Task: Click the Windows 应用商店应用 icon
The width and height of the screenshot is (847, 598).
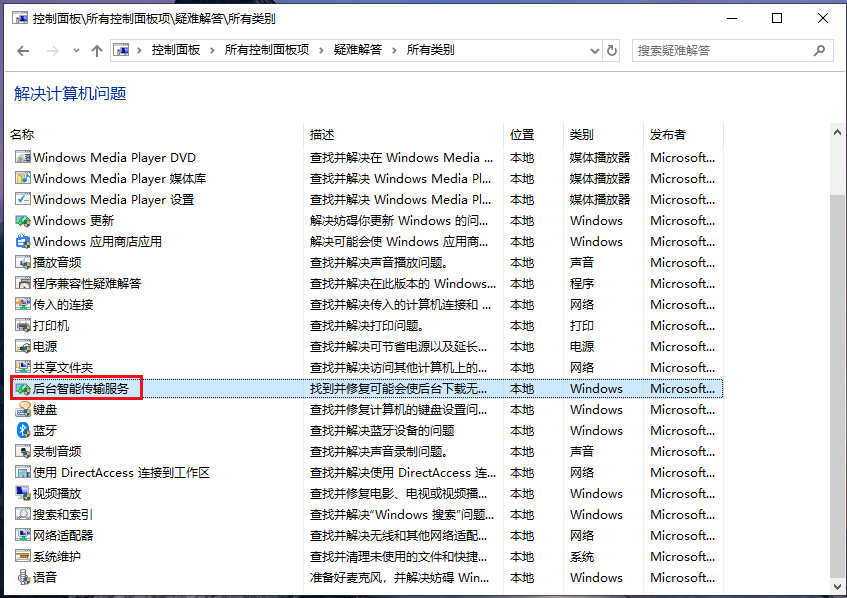Action: tap(23, 241)
